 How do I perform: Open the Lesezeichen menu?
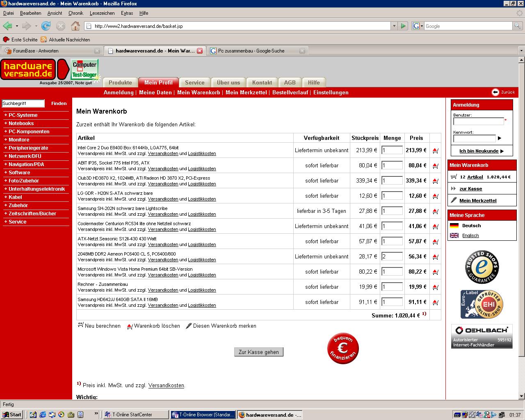[102, 13]
